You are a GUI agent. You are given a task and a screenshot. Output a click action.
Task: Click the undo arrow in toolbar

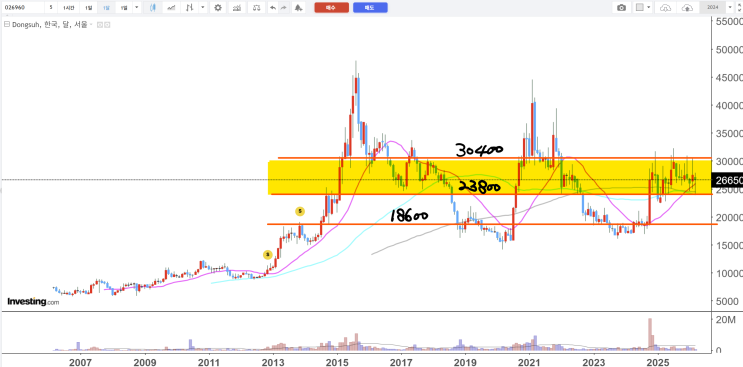[272, 8]
